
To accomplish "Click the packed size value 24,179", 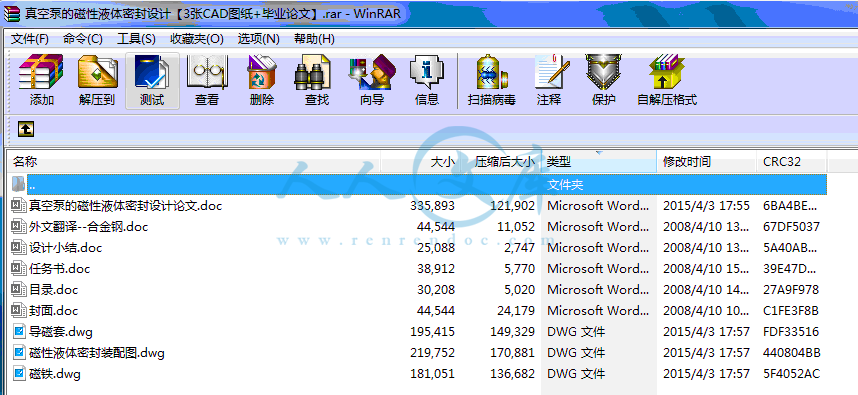I will click(516, 311).
